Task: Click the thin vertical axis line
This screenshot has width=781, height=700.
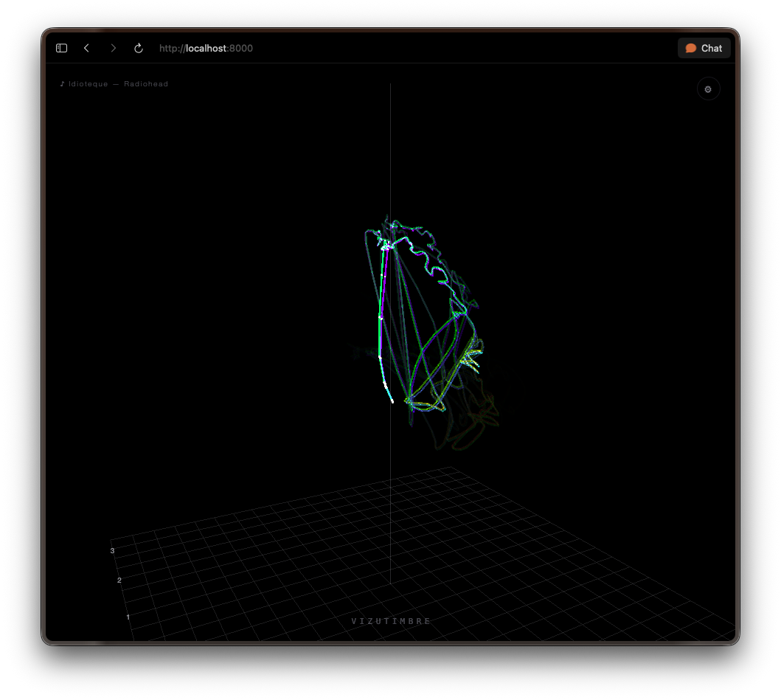Action: coord(391,150)
